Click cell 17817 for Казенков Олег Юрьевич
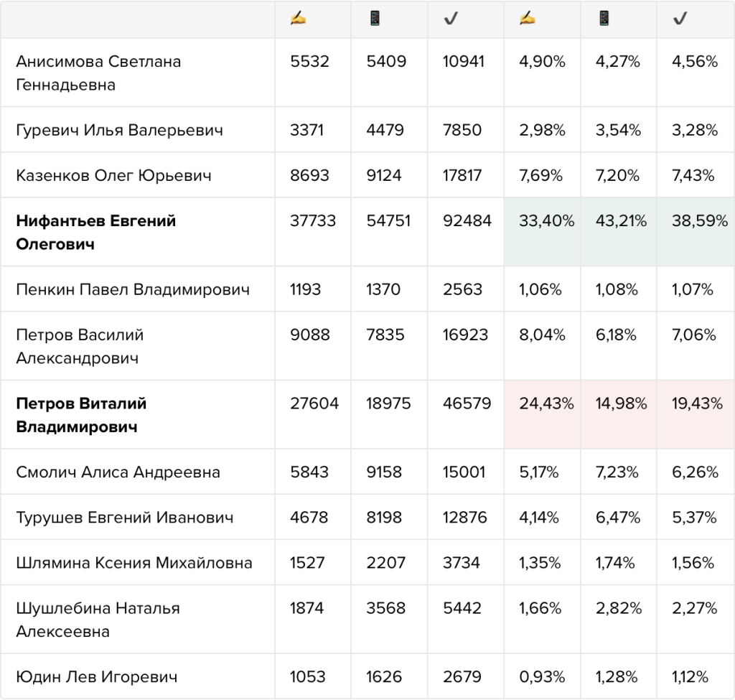 pos(462,175)
